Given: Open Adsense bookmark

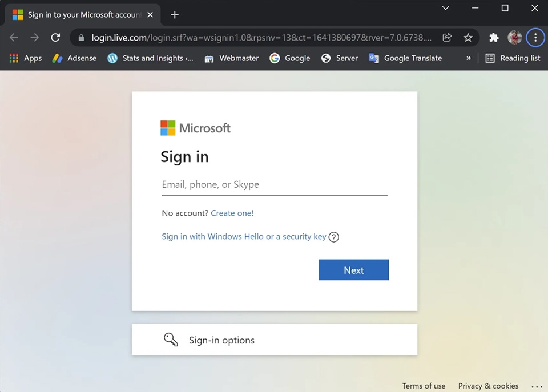Looking at the screenshot, I should point(74,58).
